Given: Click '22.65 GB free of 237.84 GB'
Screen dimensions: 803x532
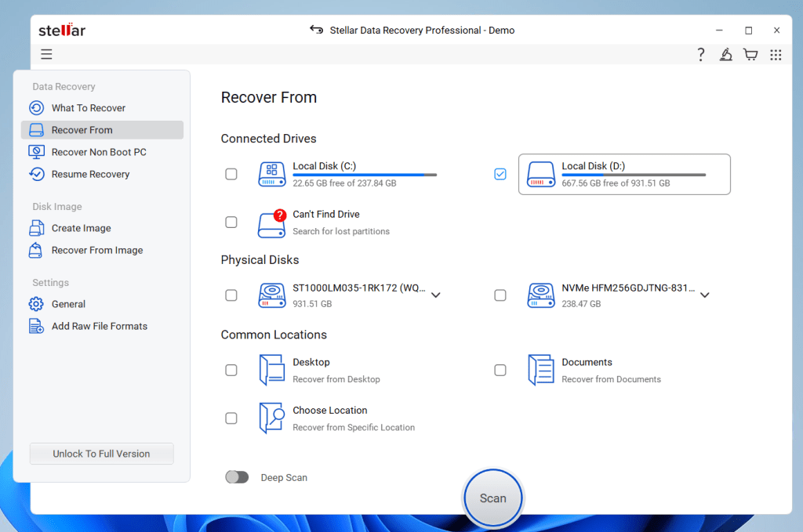Looking at the screenshot, I should coord(345,183).
